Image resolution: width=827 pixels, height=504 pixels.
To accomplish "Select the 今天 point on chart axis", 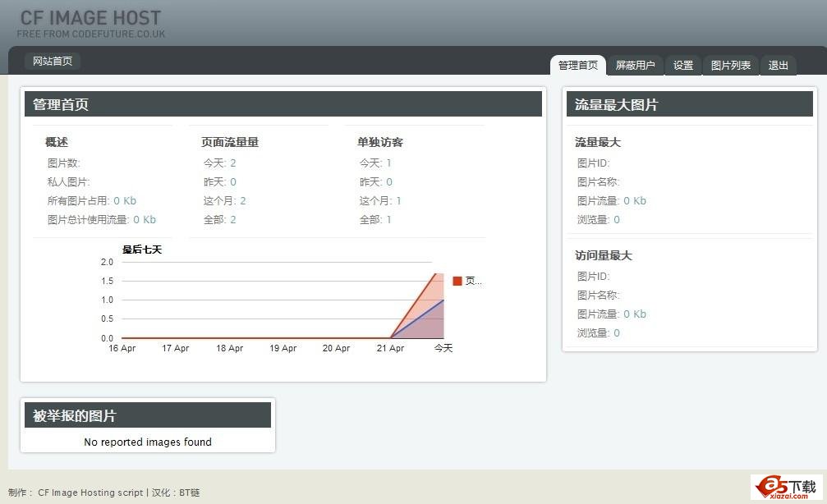I will tap(443, 348).
